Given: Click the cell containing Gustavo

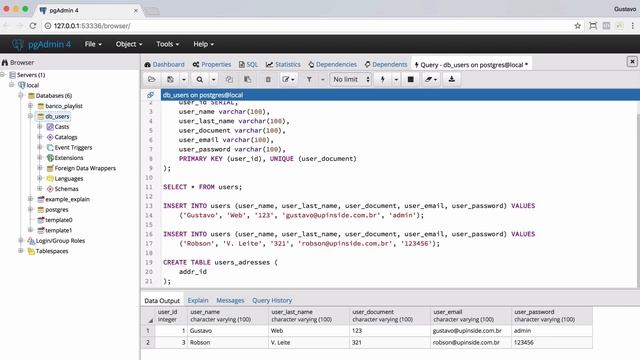Looking at the screenshot, I should tap(228, 331).
